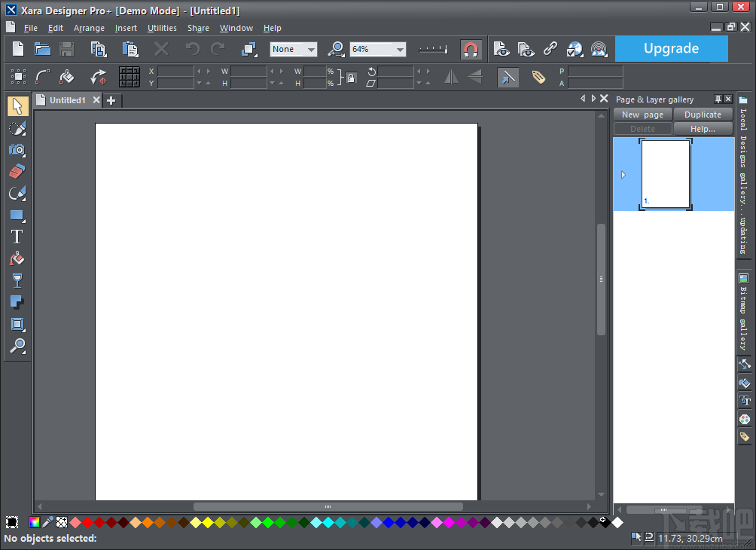Viewport: 756px width, 550px height.
Task: Click the Copy icon
Action: tap(99, 49)
